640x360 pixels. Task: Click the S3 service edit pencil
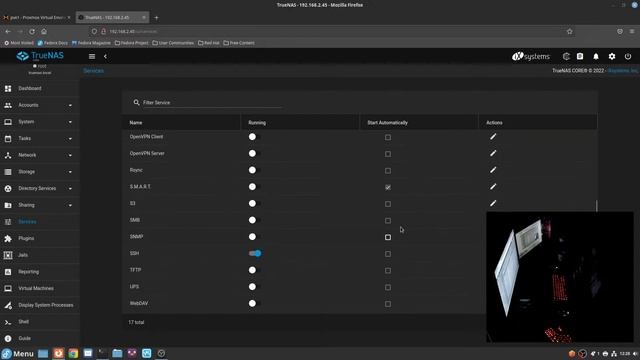(493, 203)
